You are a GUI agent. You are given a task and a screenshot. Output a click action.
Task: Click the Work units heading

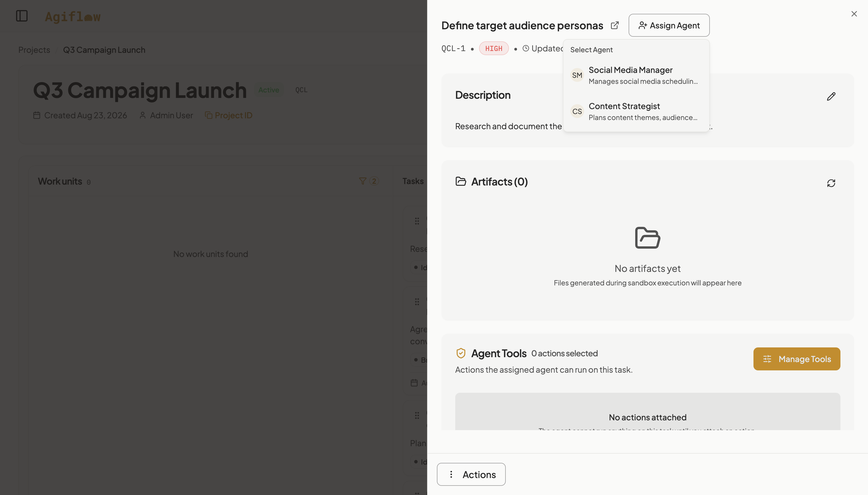point(60,181)
